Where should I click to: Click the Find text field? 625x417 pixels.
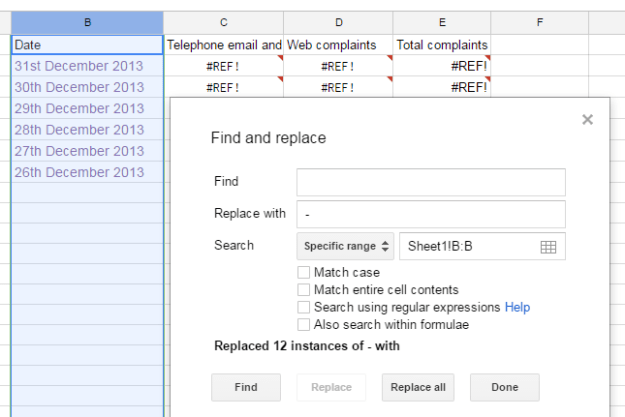click(430, 182)
